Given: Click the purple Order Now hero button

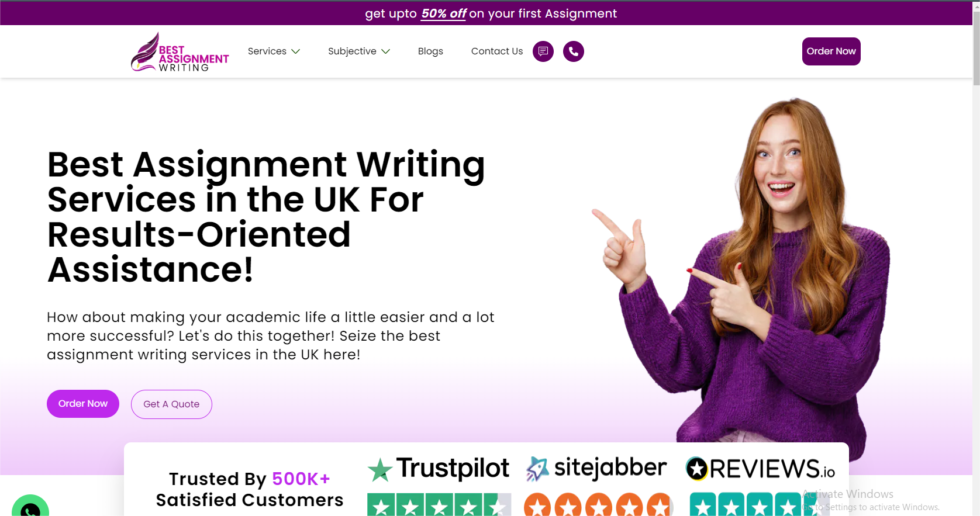Looking at the screenshot, I should pos(83,404).
